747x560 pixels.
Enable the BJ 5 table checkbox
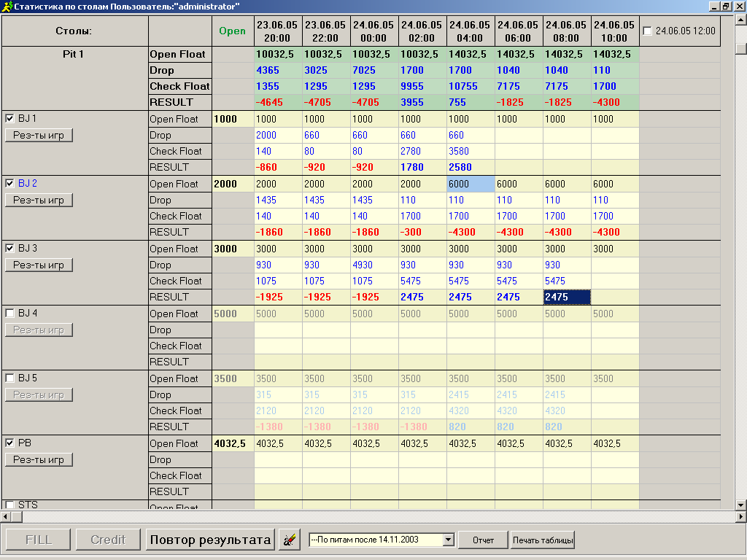tap(9, 378)
